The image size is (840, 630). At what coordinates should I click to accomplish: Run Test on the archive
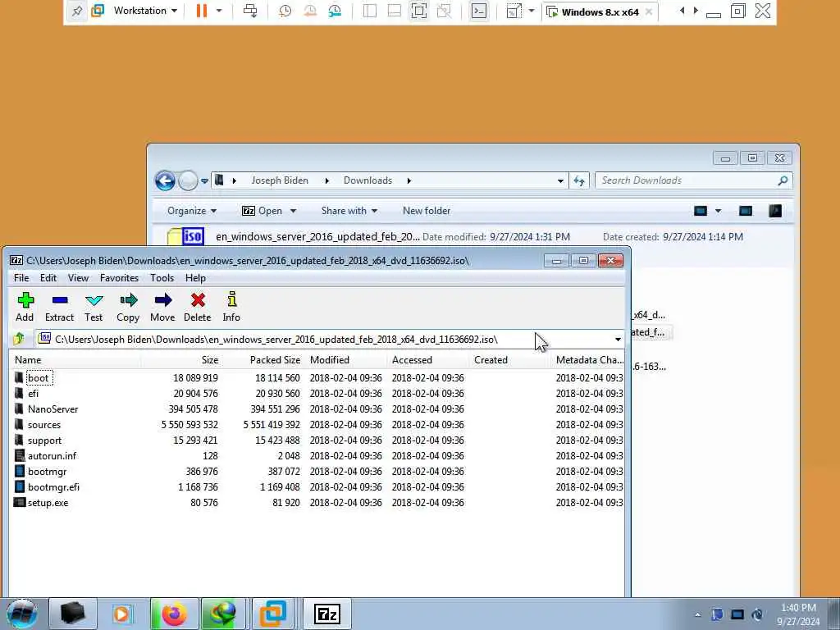click(x=94, y=307)
